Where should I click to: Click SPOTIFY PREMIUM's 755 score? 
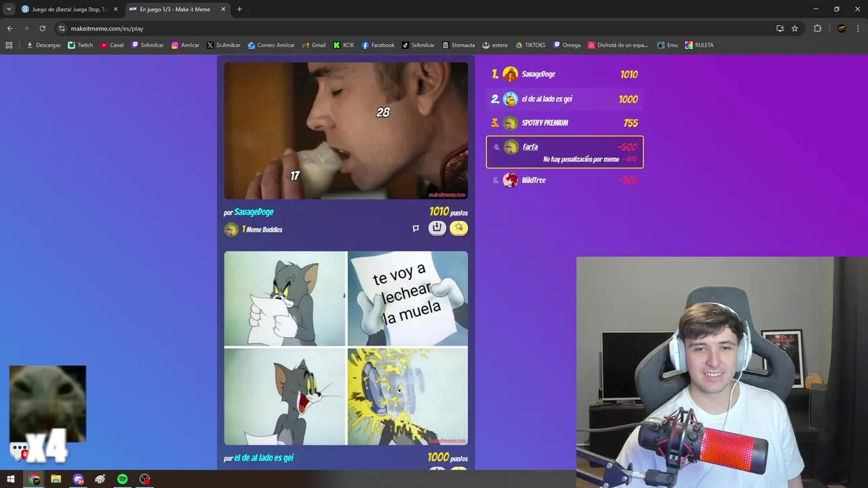[631, 123]
